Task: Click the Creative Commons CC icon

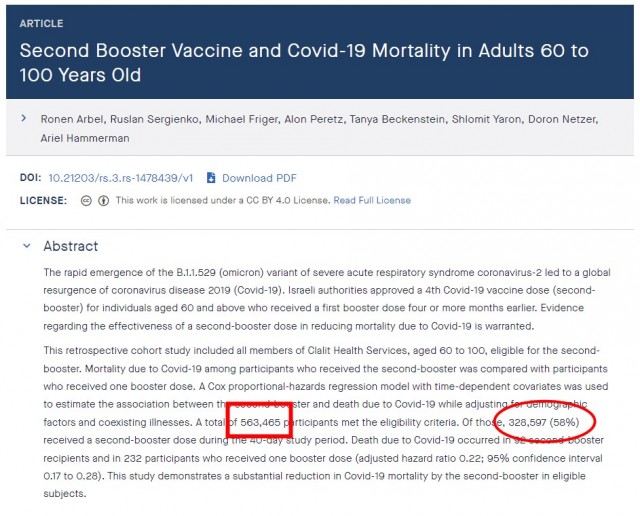Action: 86,200
